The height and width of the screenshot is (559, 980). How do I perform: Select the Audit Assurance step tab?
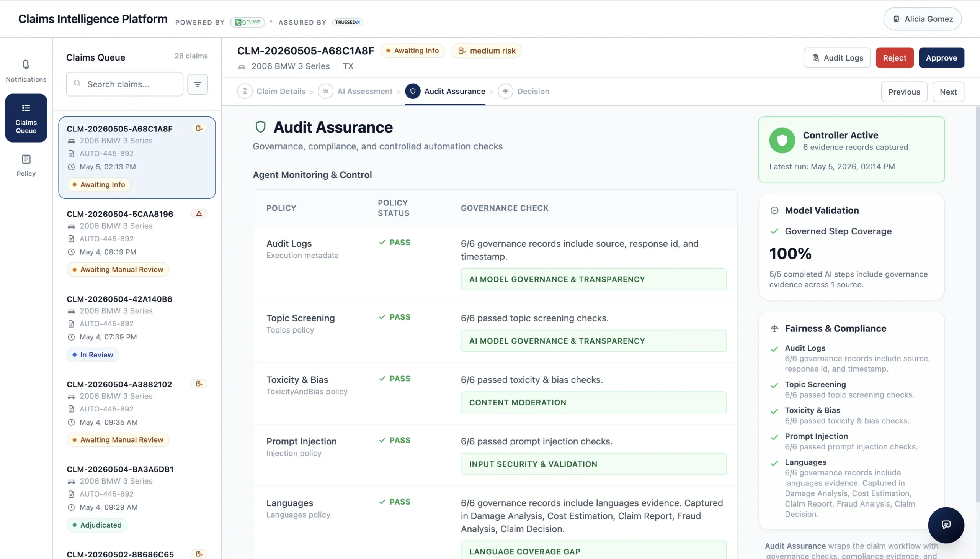pyautogui.click(x=445, y=91)
